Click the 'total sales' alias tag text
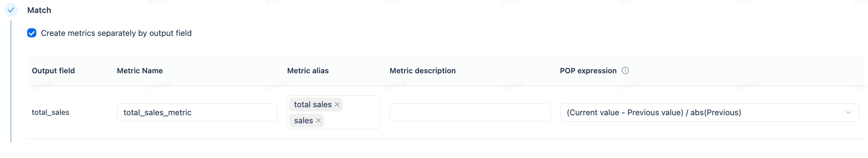868x158 pixels. pyautogui.click(x=313, y=105)
